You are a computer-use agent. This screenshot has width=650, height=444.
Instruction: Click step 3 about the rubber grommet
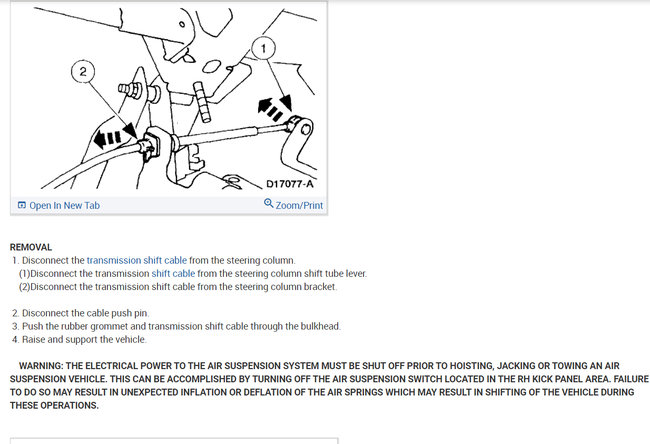tap(176, 326)
